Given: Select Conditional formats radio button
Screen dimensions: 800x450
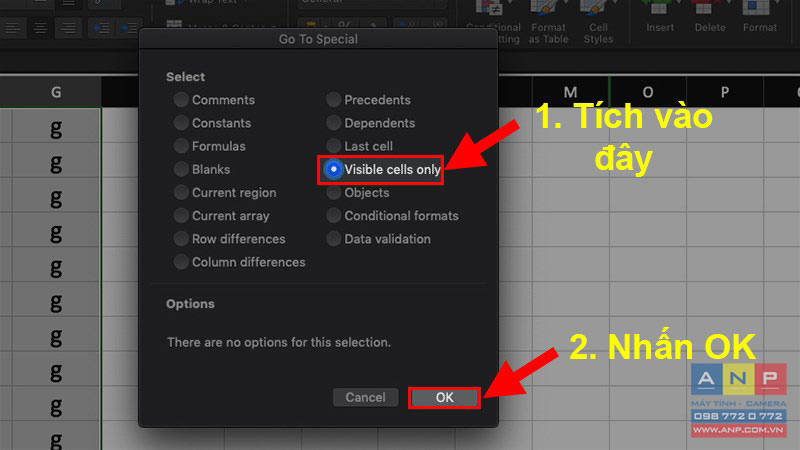Looking at the screenshot, I should (333, 215).
